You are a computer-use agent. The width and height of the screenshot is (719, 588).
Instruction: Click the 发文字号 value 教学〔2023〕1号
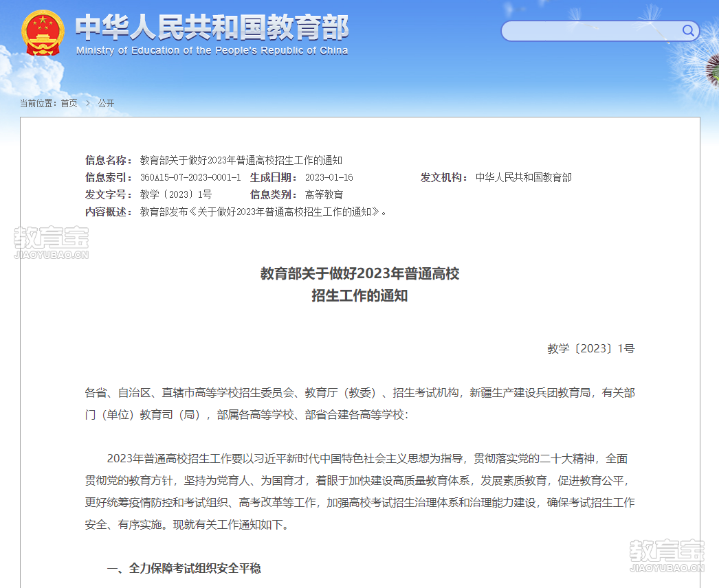point(176,195)
